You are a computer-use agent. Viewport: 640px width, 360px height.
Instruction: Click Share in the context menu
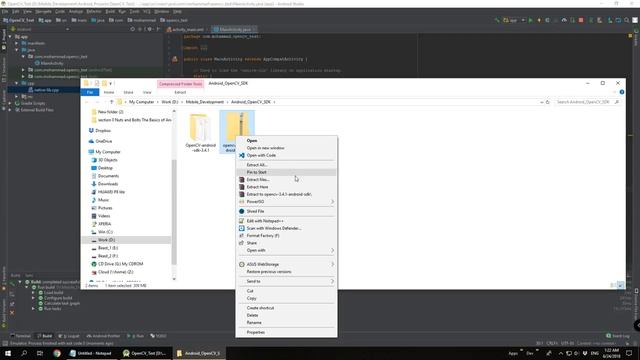coord(252,243)
